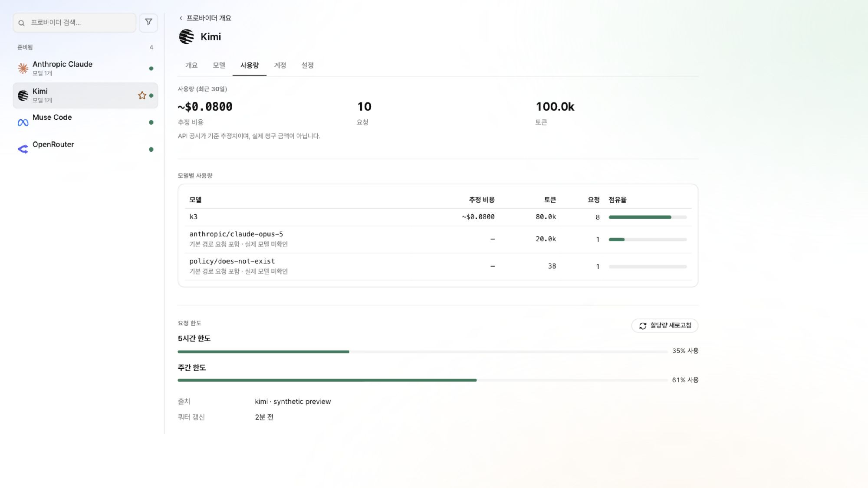Select Kimi provider in sidebar
Screen dimensions: 868x488
point(85,95)
